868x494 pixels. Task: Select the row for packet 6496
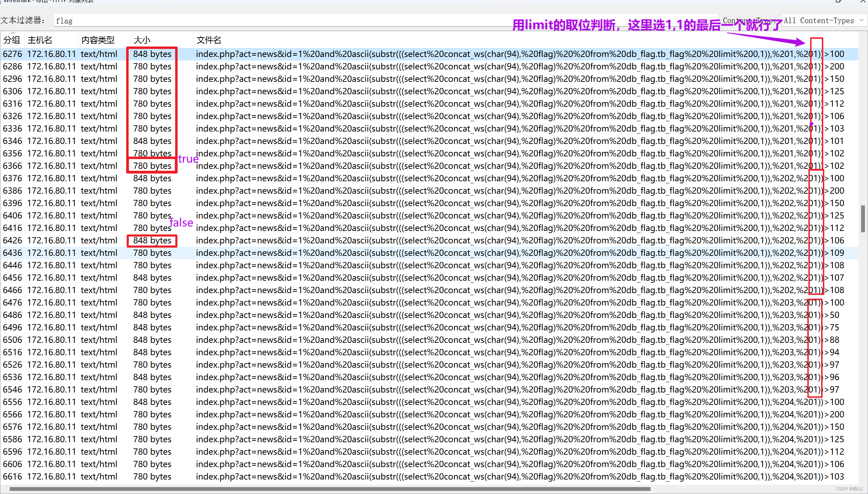pos(429,327)
